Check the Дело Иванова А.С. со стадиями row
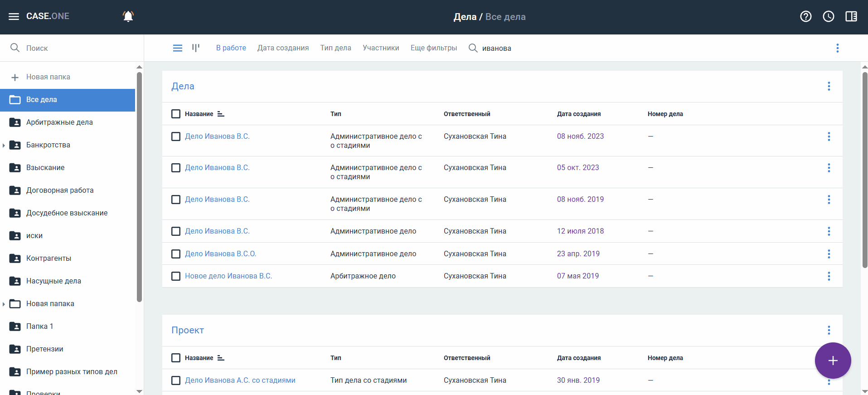 point(176,380)
